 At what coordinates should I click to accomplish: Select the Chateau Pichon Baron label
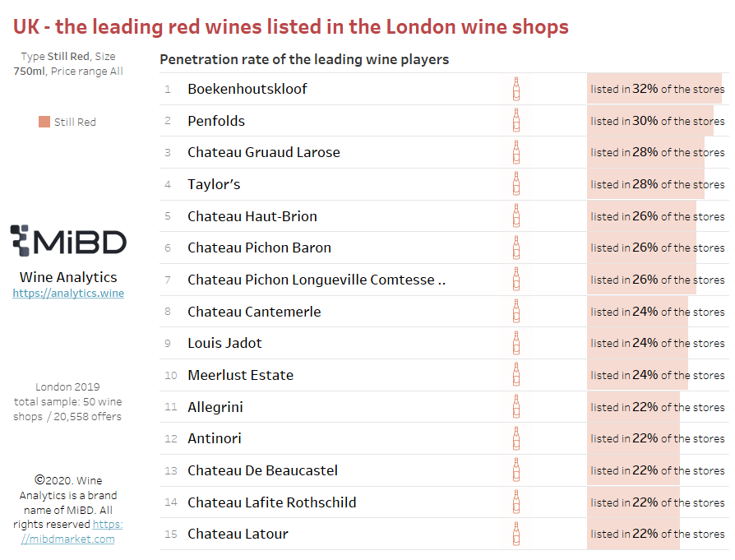(x=259, y=248)
